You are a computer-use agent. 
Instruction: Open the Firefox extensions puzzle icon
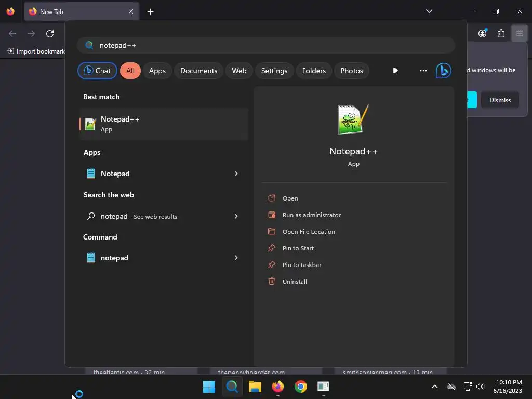(501, 33)
